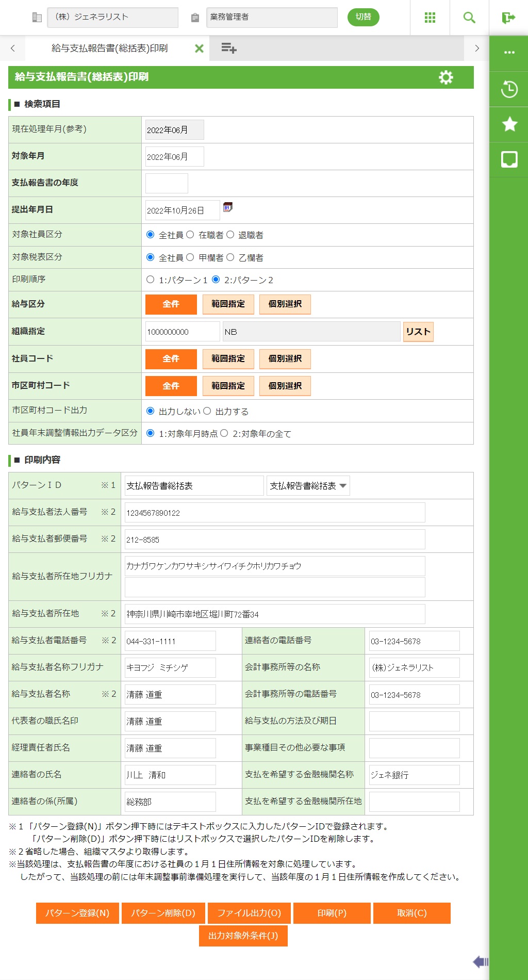Select 在職者 radio for 対象社員区分
Viewport: 528px width, 980px height.
190,235
